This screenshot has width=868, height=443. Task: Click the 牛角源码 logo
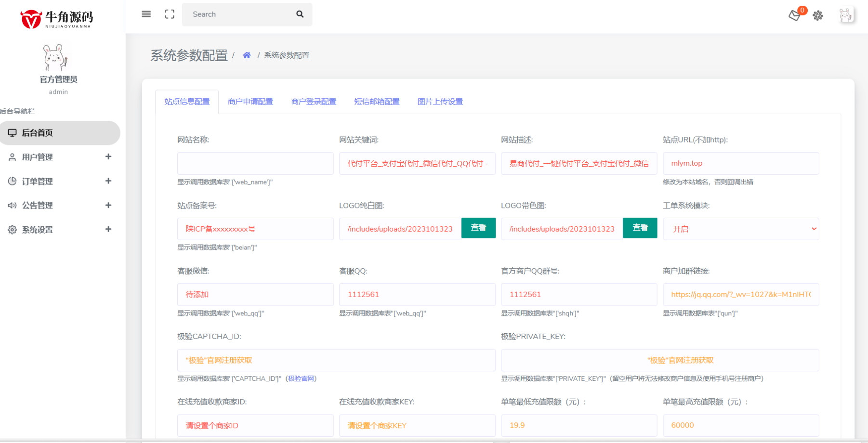click(57, 19)
